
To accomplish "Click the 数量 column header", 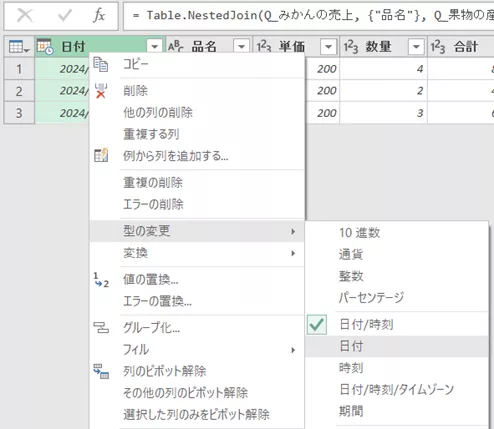I will [383, 47].
